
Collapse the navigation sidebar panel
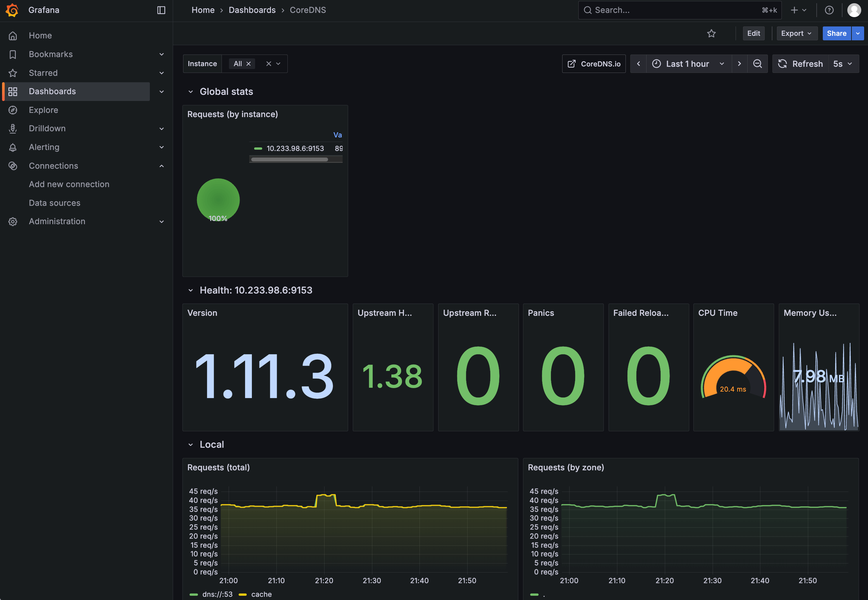pos(161,10)
